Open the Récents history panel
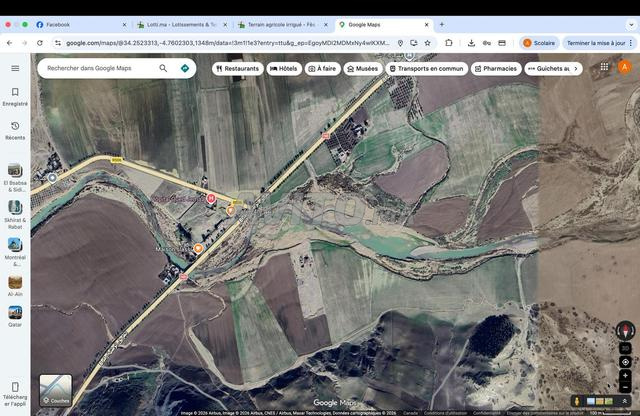Image resolution: width=640 pixels, height=416 pixels. [x=15, y=130]
